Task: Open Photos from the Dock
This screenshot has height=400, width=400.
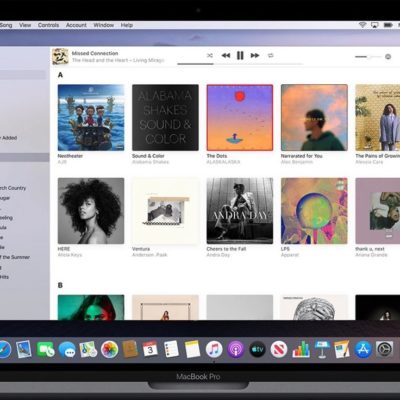Action: point(109,350)
